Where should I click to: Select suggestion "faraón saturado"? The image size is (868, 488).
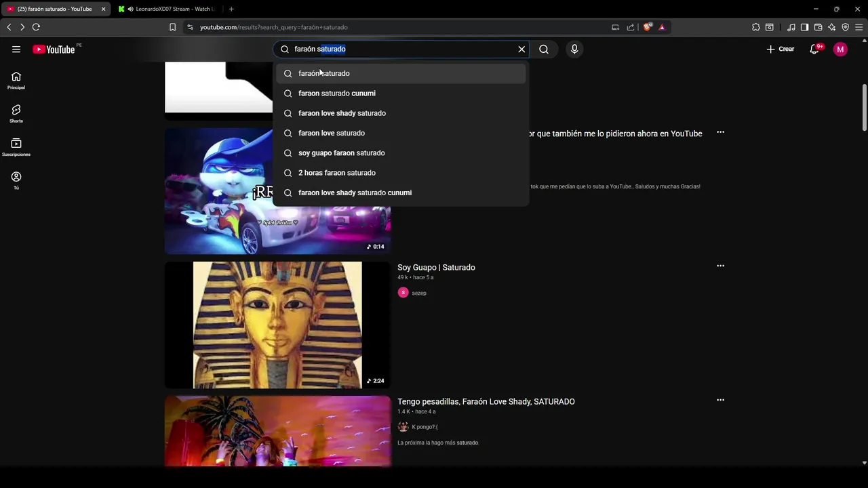pyautogui.click(x=401, y=73)
